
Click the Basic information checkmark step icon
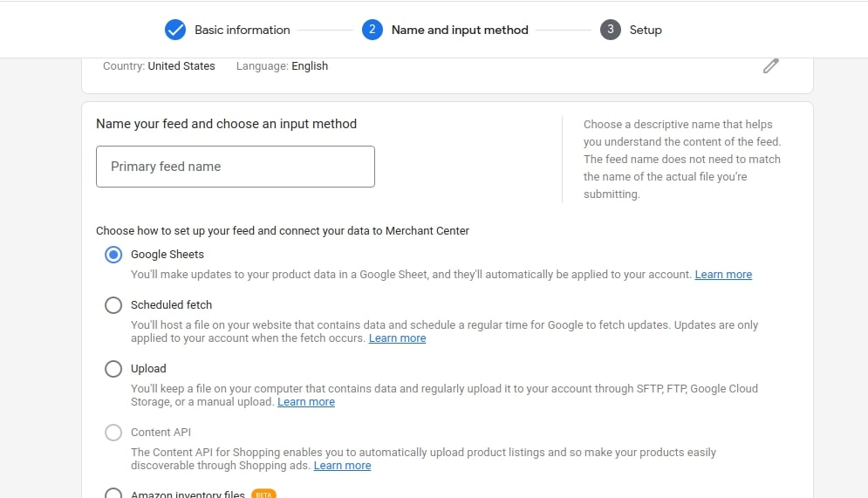click(x=175, y=30)
